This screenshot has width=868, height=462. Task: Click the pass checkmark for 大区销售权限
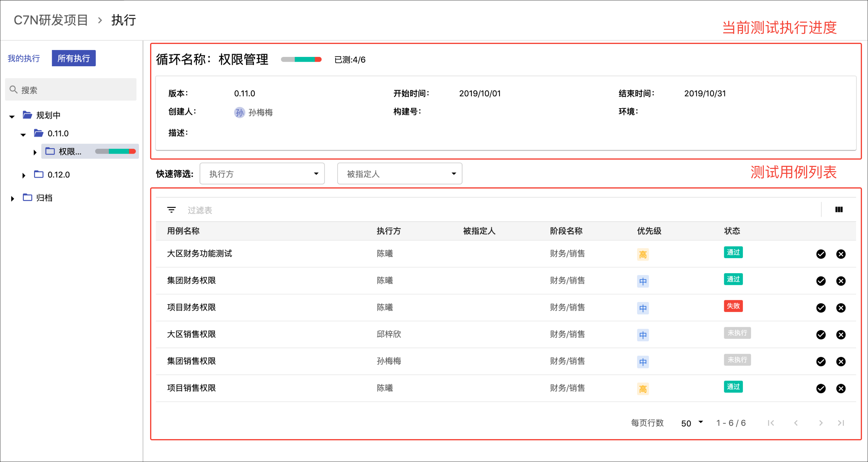tap(821, 335)
